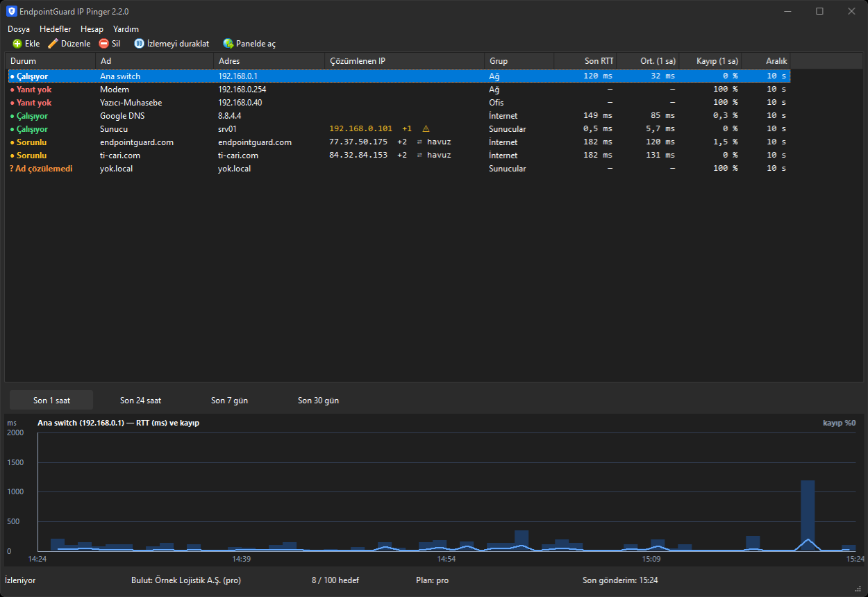Click the Grup column header

coord(519,61)
